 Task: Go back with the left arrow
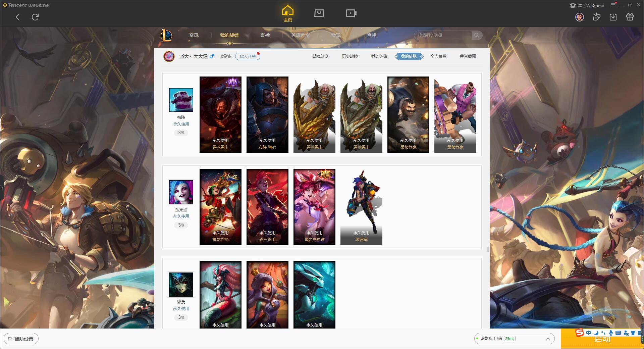click(18, 17)
